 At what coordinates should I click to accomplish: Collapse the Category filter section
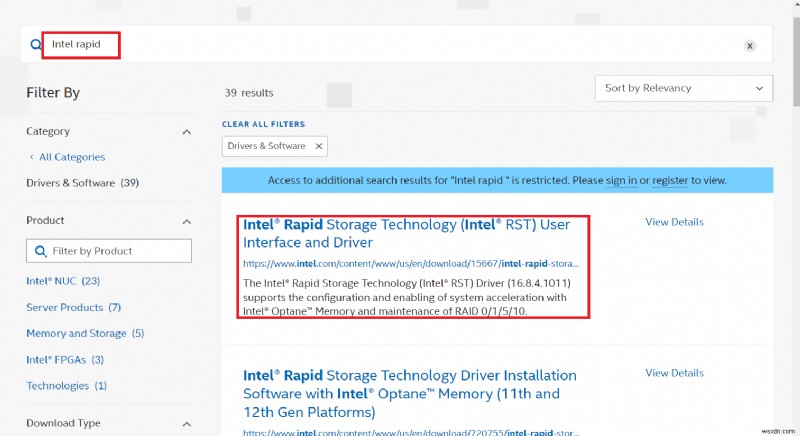point(187,132)
